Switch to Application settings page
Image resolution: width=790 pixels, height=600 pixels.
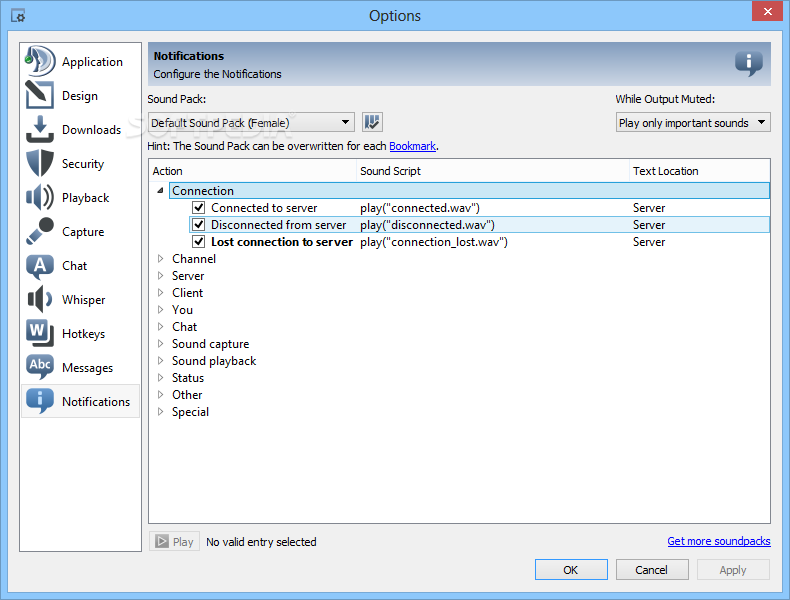81,61
